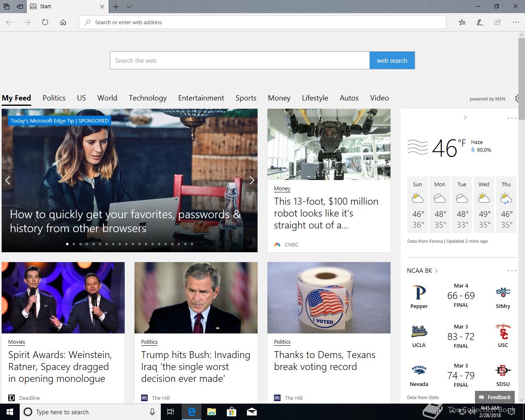The image size is (525, 420).
Task: Open the tabs you've set aside icon
Action: 7,7
